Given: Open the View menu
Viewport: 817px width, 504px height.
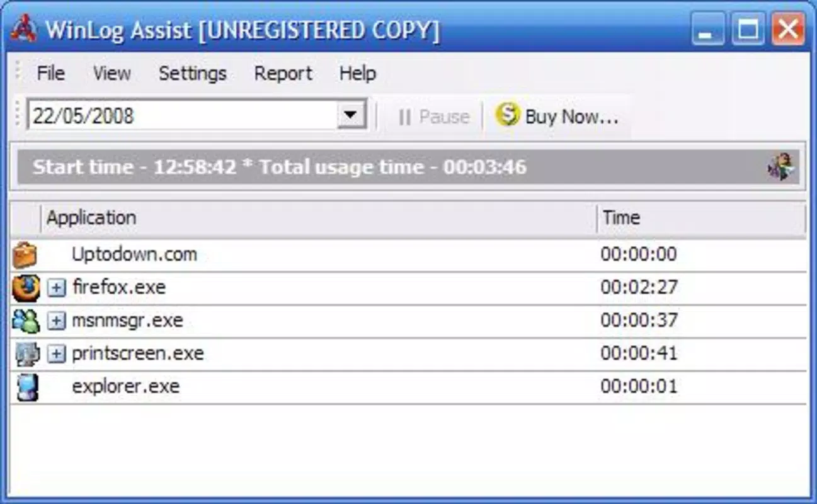Looking at the screenshot, I should click(111, 73).
